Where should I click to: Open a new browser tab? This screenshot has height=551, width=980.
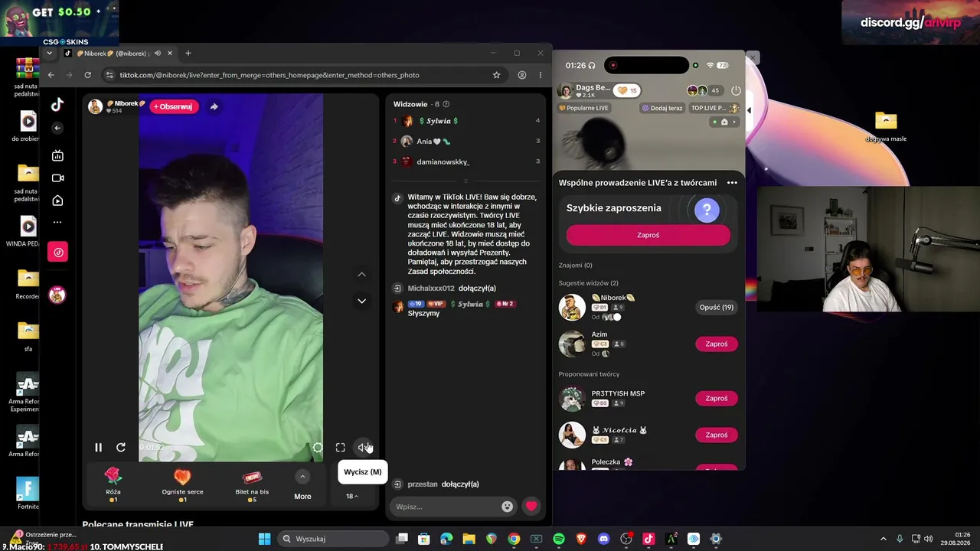point(188,54)
